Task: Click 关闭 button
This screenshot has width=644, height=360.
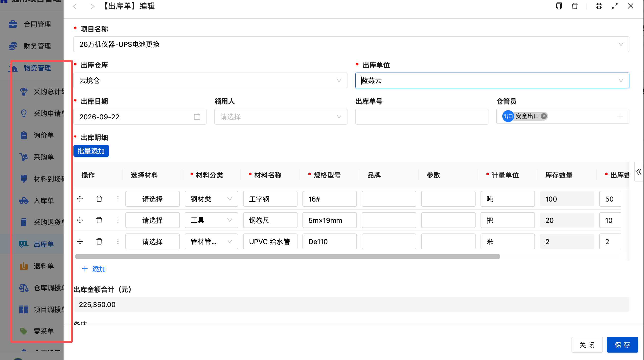Action: (x=587, y=345)
